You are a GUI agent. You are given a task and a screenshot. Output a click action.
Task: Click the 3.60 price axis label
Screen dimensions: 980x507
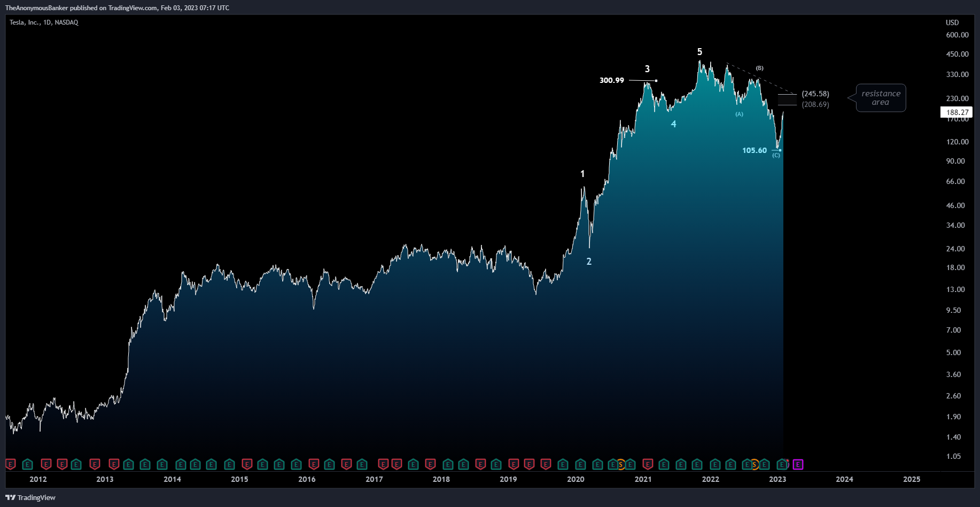tap(953, 374)
